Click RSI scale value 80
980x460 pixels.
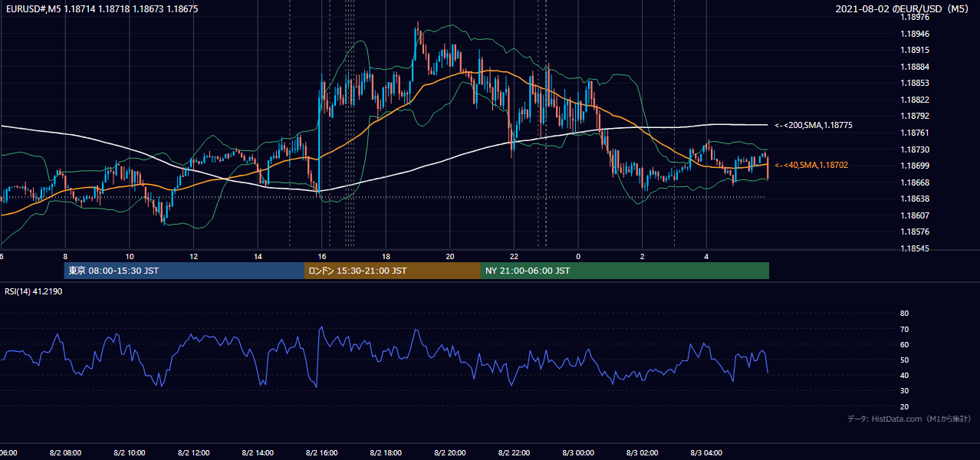(904, 314)
